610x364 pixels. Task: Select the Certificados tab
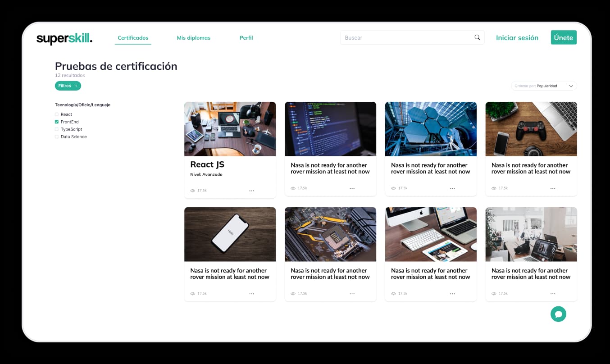click(x=133, y=38)
